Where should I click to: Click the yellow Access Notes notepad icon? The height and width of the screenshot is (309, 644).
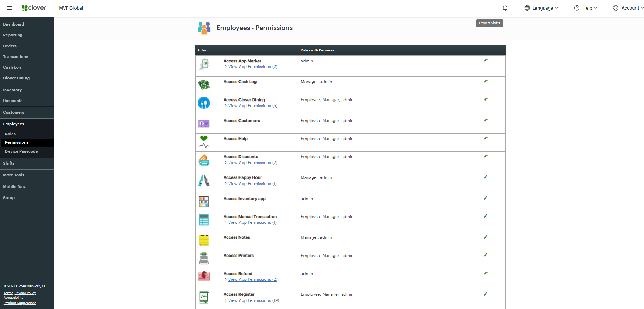pos(204,241)
